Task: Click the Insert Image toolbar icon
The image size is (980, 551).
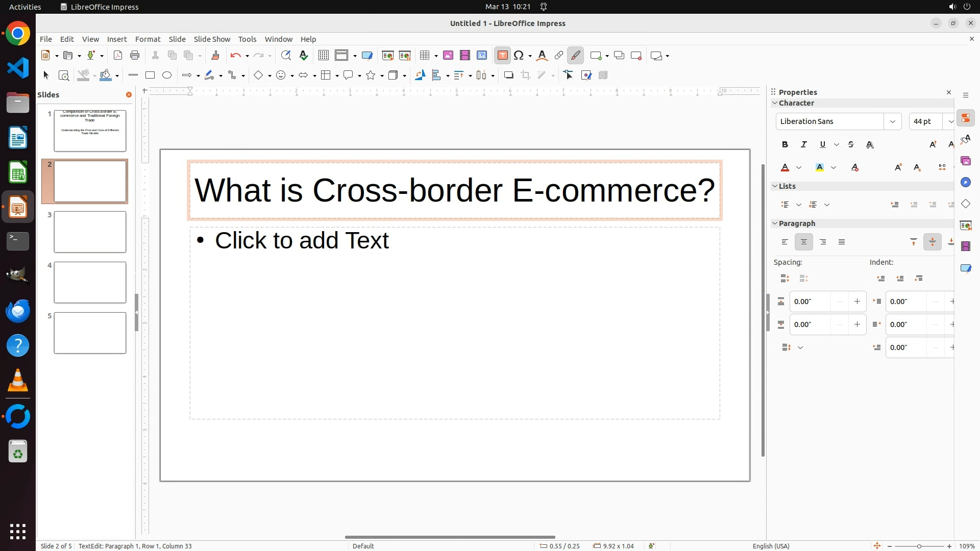Action: (x=448, y=56)
